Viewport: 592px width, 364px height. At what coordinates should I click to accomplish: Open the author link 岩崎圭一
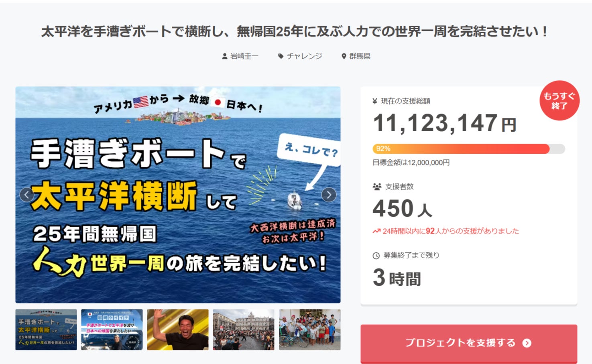244,56
